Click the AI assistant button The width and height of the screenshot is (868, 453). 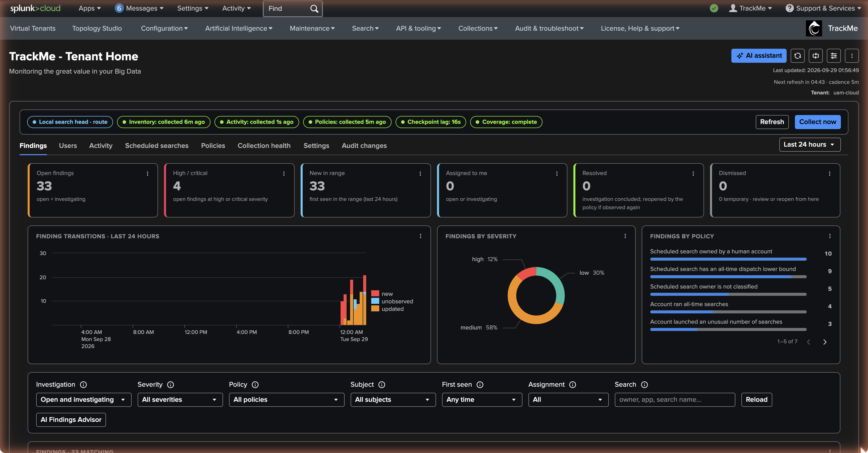pos(759,56)
